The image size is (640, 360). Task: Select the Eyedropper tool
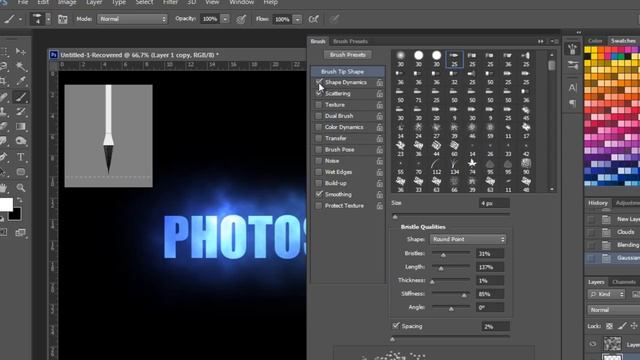(20, 81)
